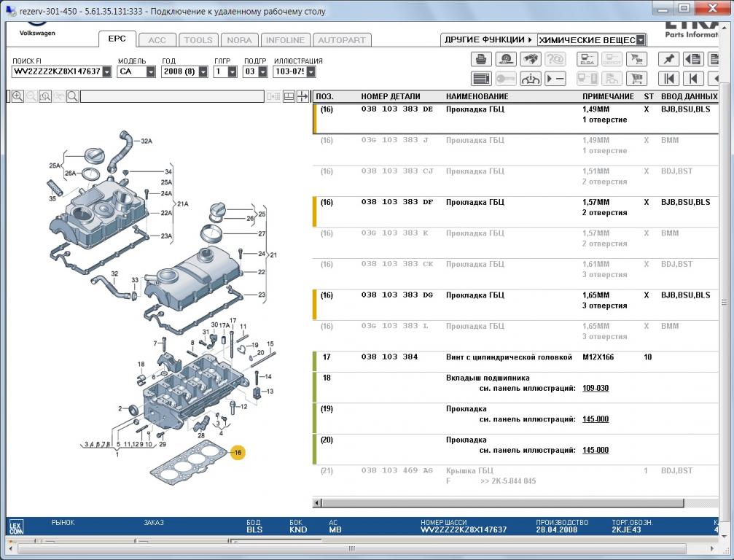Click the plain magnifier search icon

tap(73, 96)
